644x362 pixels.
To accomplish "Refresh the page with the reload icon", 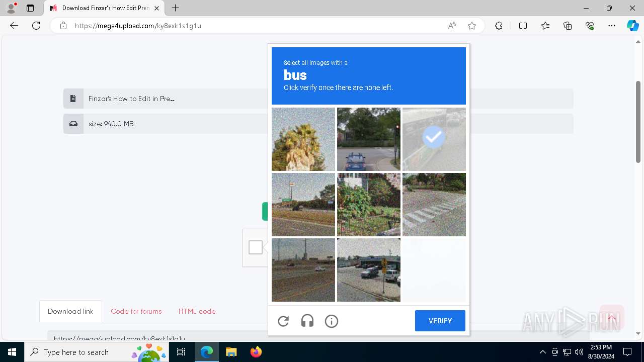I will click(x=36, y=26).
